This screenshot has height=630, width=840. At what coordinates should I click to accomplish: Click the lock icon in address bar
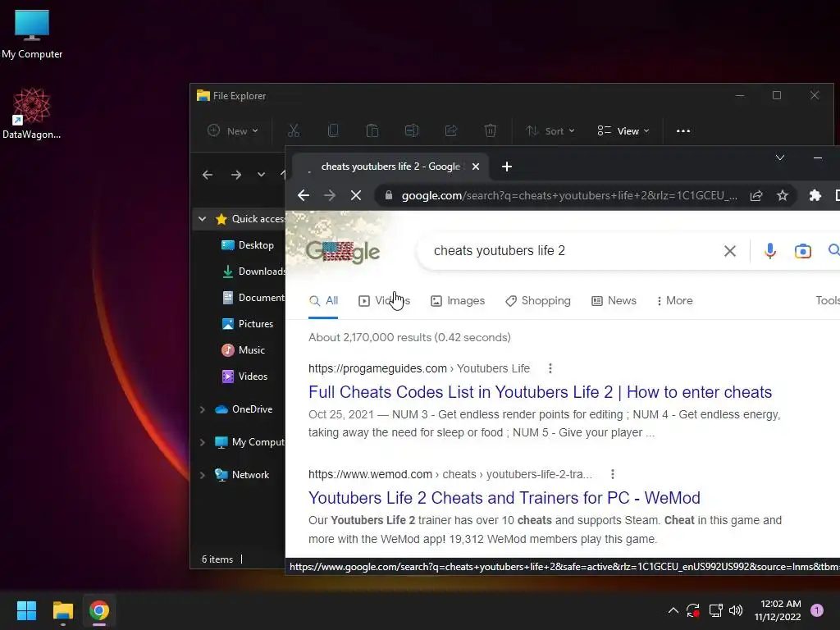click(389, 195)
